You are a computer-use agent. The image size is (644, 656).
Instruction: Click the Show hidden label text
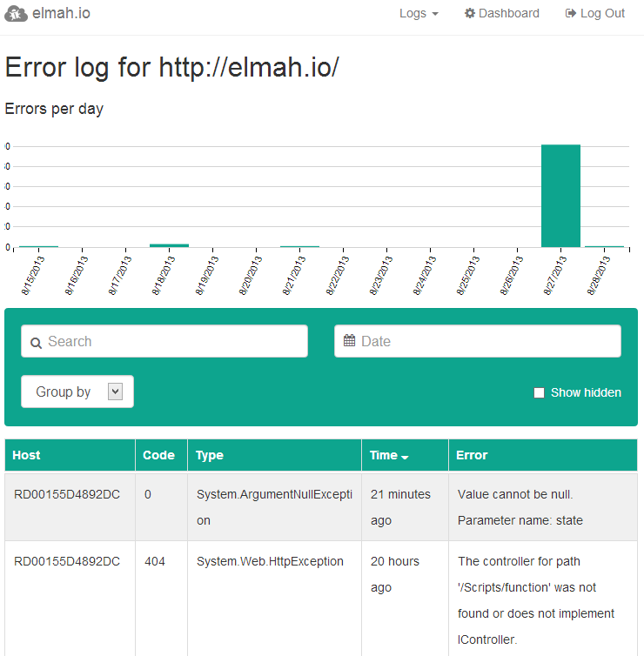[x=586, y=392]
